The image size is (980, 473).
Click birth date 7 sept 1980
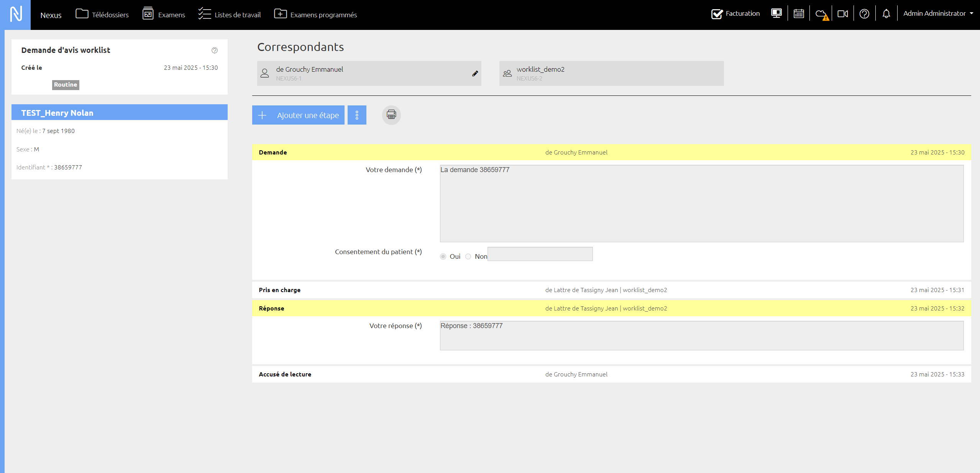(x=58, y=131)
